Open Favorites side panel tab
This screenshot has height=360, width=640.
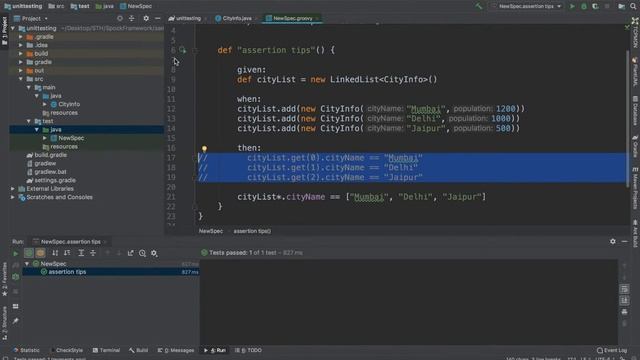click(4, 280)
